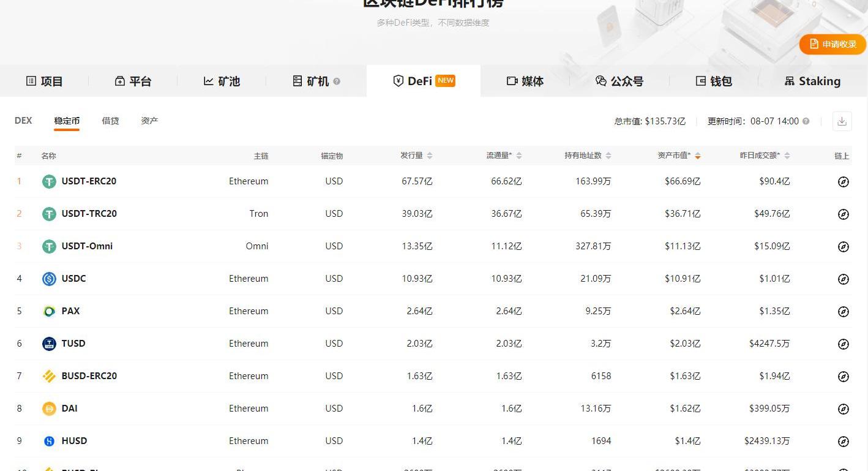Click the DAI coin logo

(x=49, y=409)
